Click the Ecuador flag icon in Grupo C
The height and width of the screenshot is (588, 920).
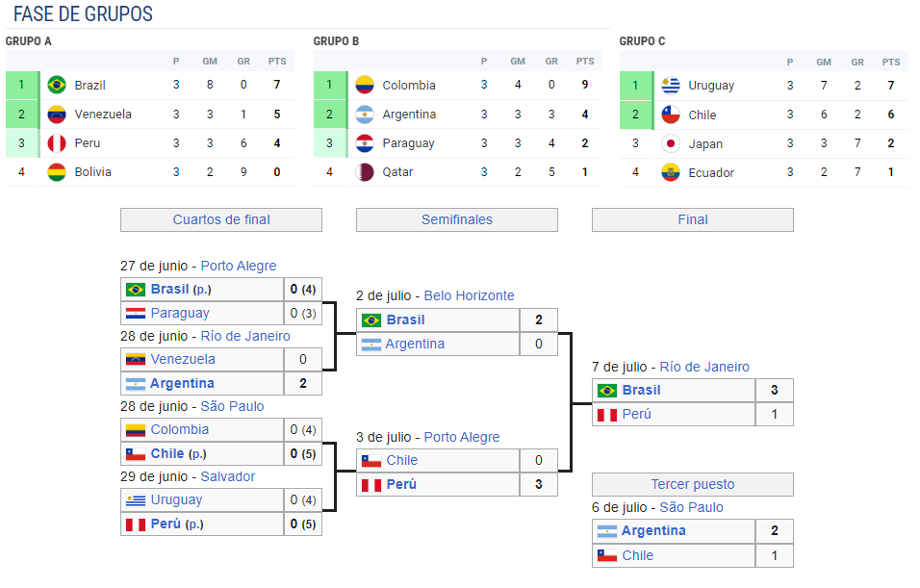click(671, 172)
